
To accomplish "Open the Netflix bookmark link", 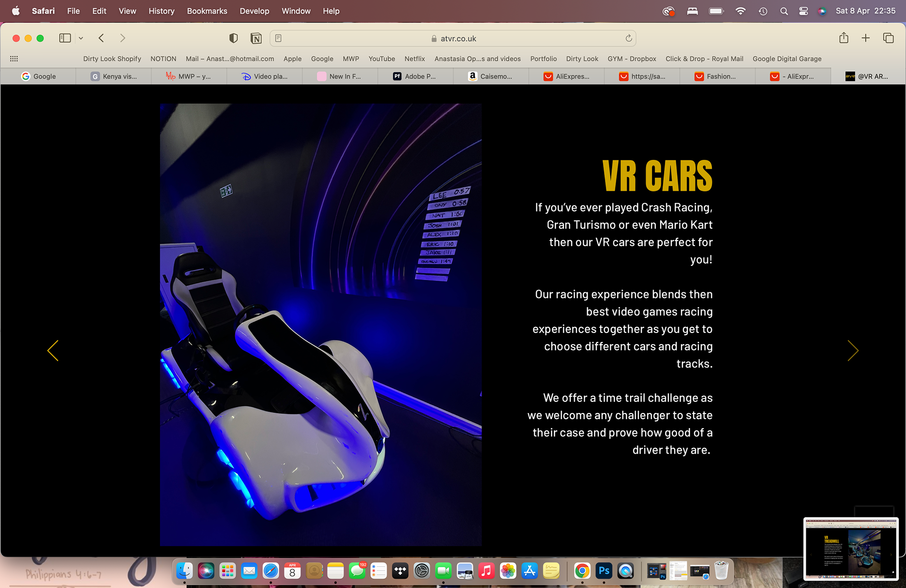I will coord(414,59).
